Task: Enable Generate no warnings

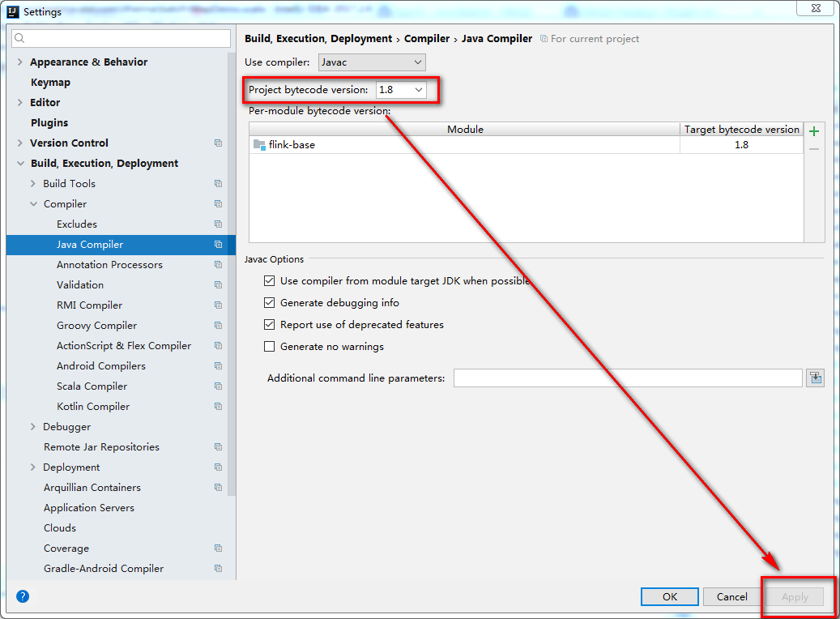Action: point(269,346)
